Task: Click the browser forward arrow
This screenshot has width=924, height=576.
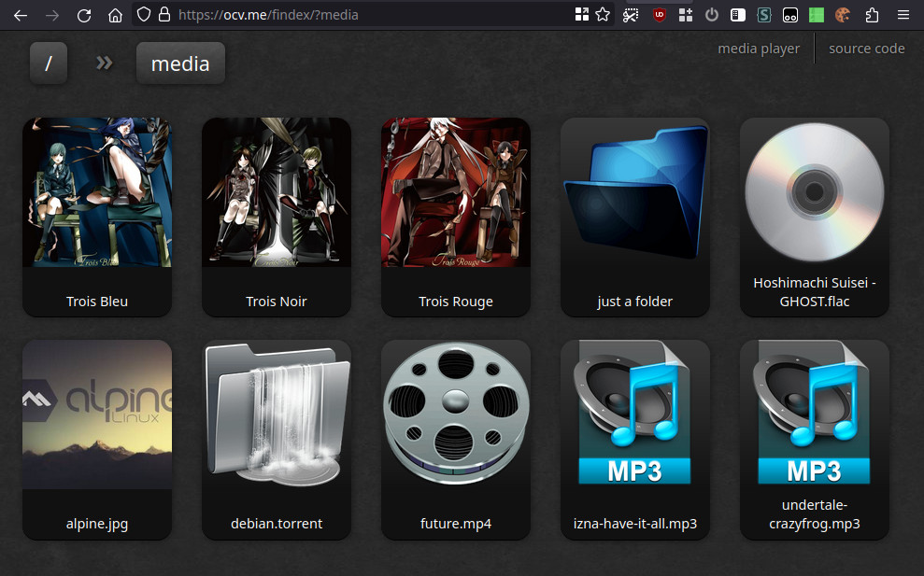Action: click(52, 15)
